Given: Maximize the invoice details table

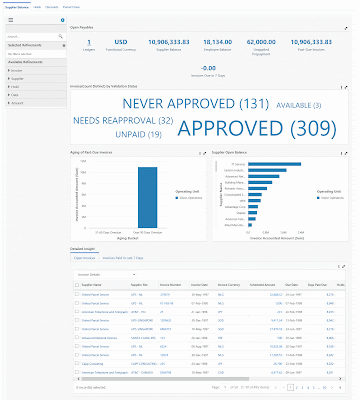Looking at the screenshot, I should click(343, 267).
